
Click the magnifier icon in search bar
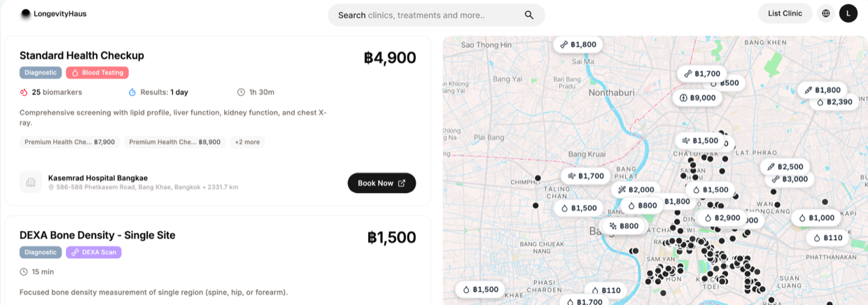click(x=529, y=15)
